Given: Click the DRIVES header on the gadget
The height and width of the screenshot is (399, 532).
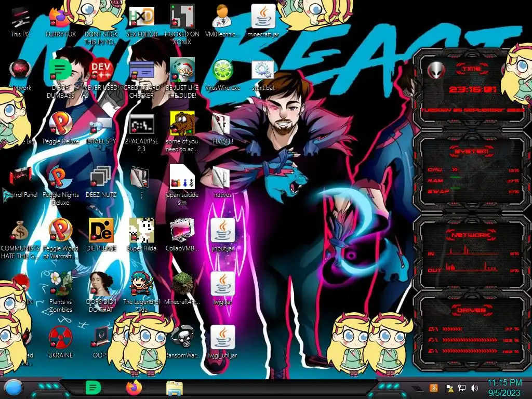Looking at the screenshot, I should pos(471,310).
